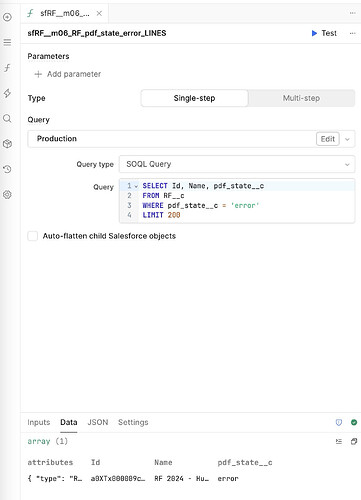Click the copy results icon

point(354,441)
